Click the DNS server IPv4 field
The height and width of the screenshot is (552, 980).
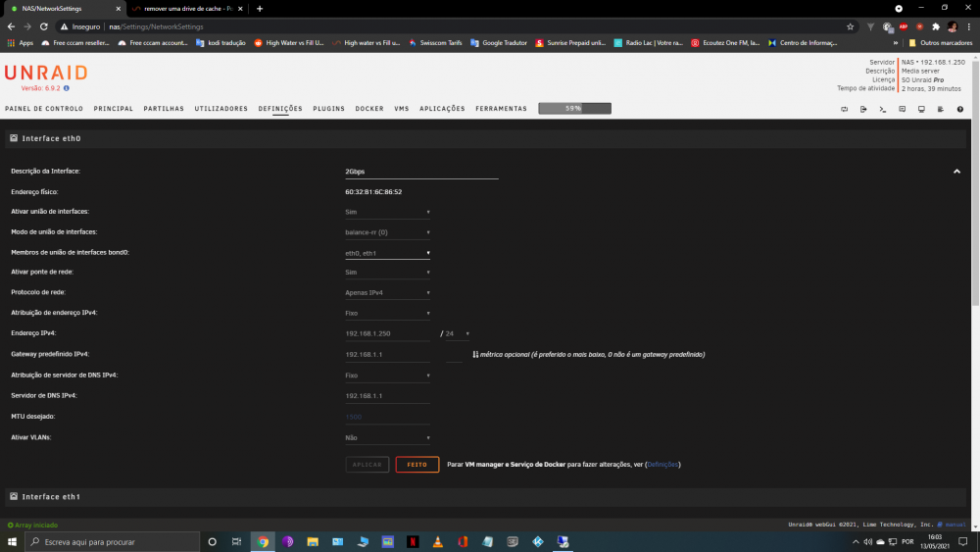387,396
